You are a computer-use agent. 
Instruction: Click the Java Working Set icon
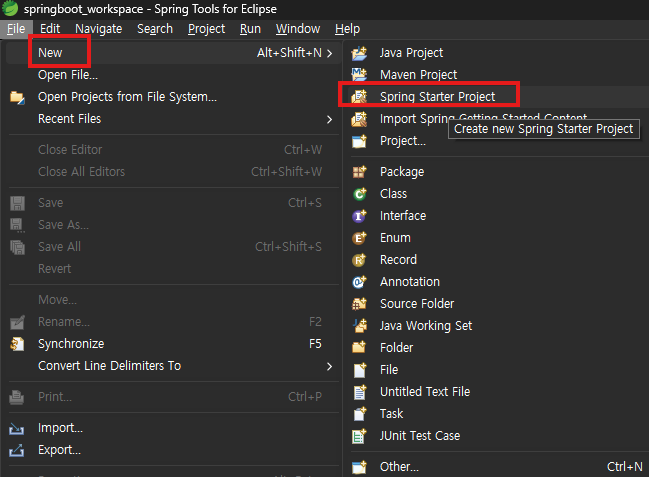pyautogui.click(x=359, y=326)
